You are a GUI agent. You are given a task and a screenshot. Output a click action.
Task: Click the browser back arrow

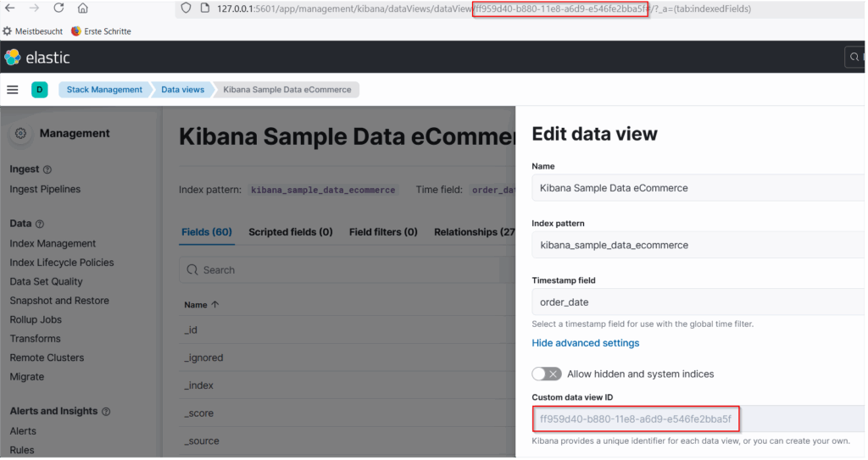pos(10,8)
